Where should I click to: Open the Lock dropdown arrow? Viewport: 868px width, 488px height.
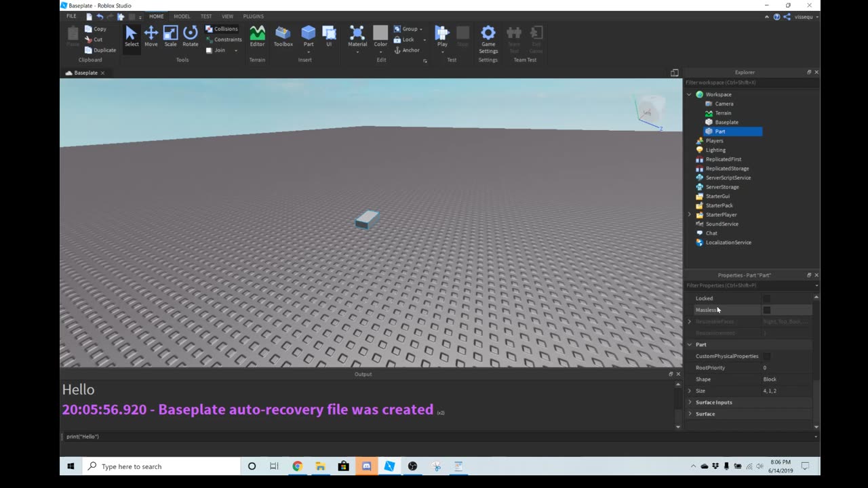pos(425,40)
